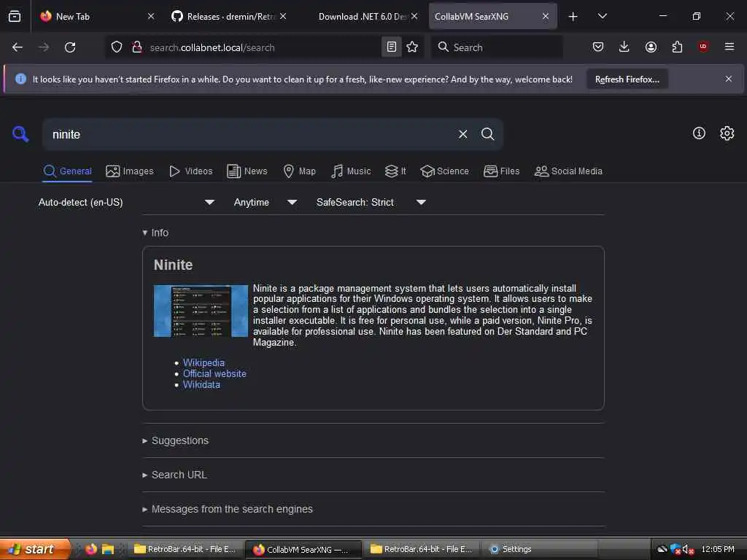This screenshot has height=560, width=747.
Task: Switch to Images search category
Action: [x=130, y=171]
